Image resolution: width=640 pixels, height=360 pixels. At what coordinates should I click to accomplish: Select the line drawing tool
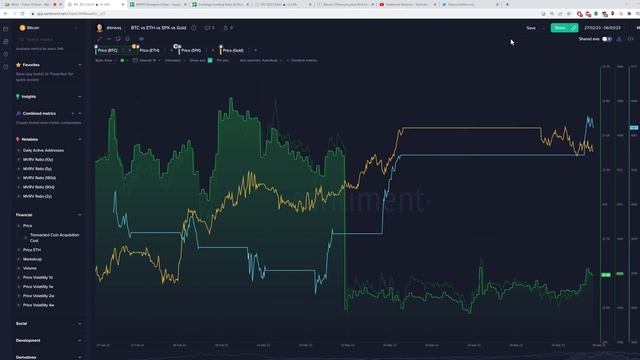100,39
